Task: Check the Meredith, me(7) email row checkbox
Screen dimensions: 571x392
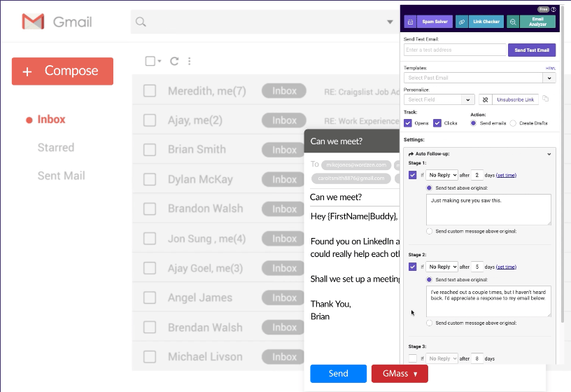Action: click(x=150, y=91)
